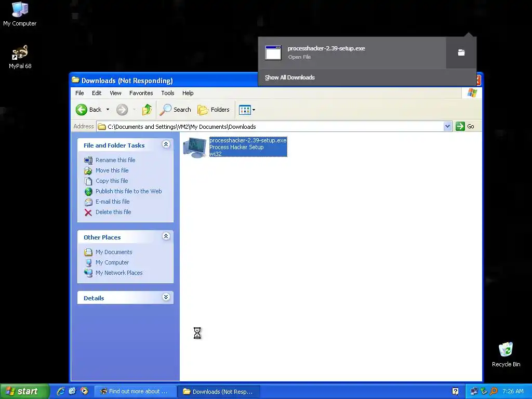The width and height of the screenshot is (532, 399).
Task: Open the Help menu
Action: 188,93
